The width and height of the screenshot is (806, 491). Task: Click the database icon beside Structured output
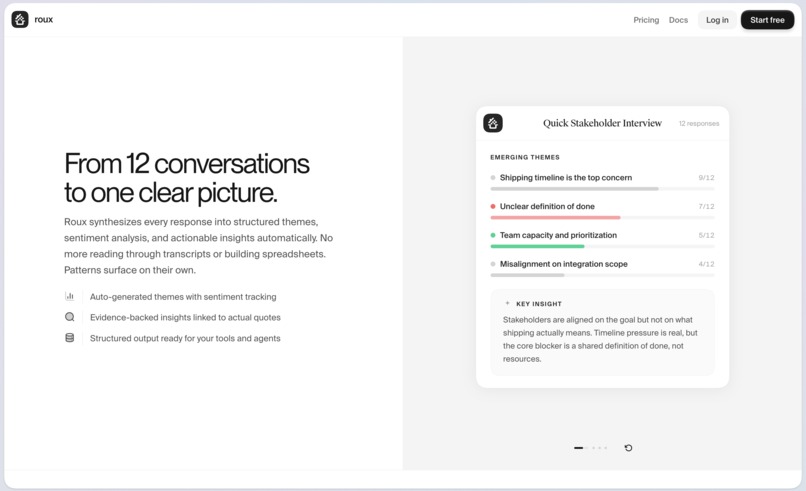pyautogui.click(x=69, y=338)
